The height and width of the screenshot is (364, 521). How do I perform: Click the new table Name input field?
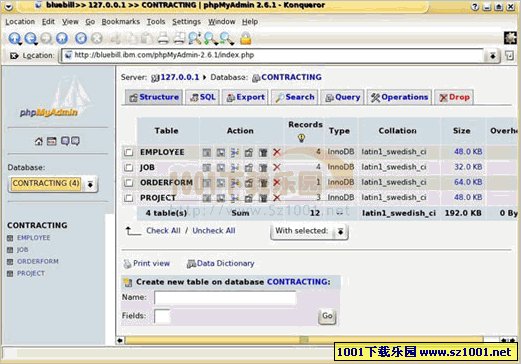click(225, 298)
